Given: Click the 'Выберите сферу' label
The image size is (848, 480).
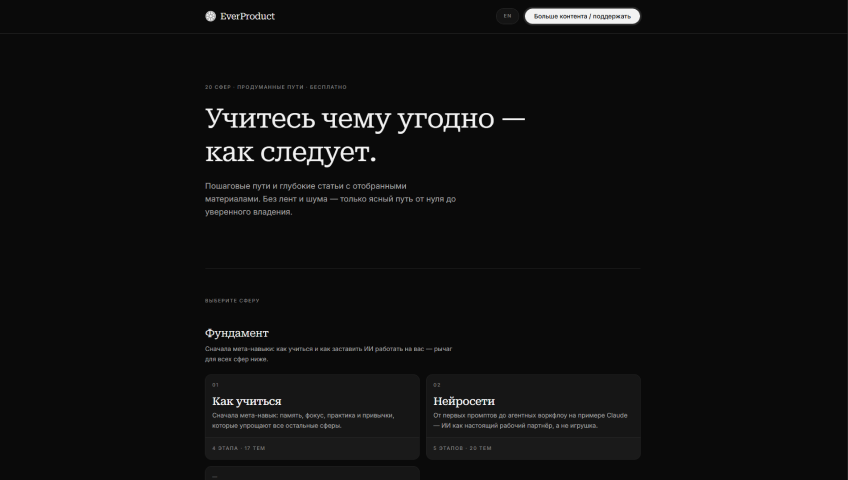Looking at the screenshot, I should click(x=232, y=301).
